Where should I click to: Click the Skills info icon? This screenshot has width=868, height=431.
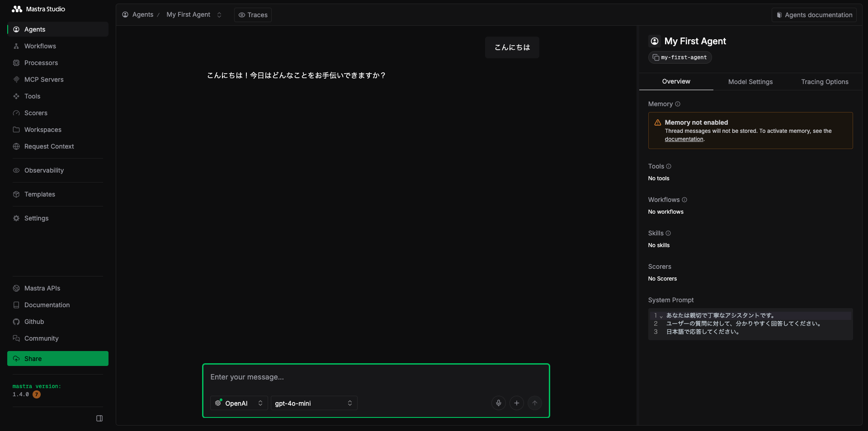tap(668, 233)
